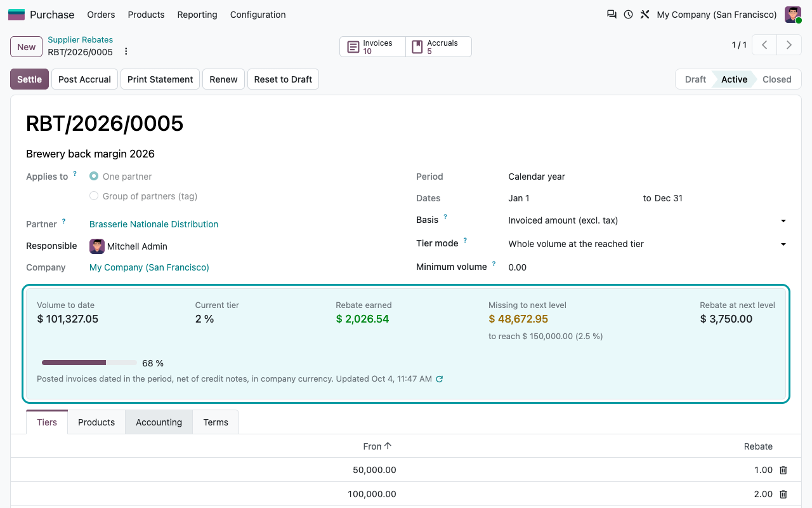Image resolution: width=812 pixels, height=508 pixels.
Task: Show help tooltip for Tier mode
Action: 465,241
